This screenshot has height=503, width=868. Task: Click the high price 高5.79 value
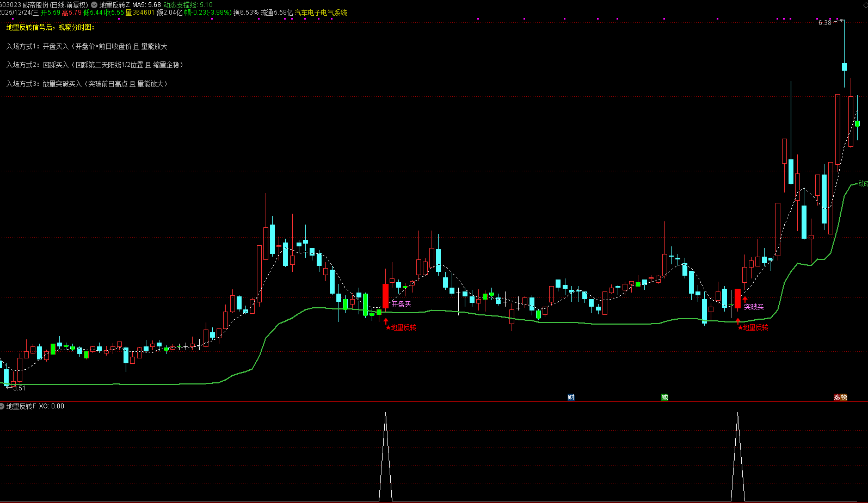click(x=72, y=13)
